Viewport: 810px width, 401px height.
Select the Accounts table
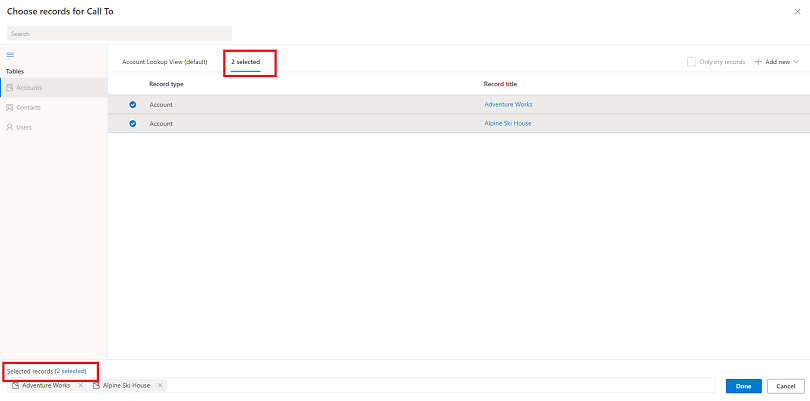click(54, 87)
